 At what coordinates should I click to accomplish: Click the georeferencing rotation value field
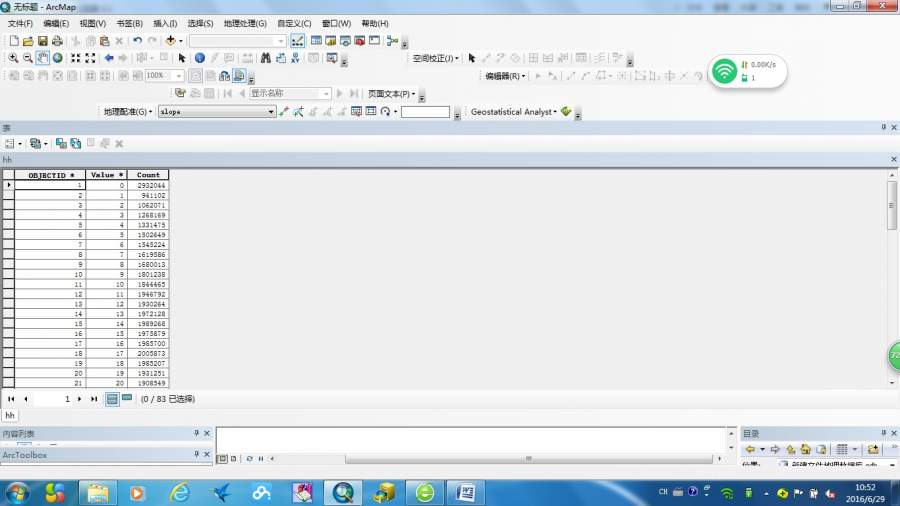coord(425,112)
